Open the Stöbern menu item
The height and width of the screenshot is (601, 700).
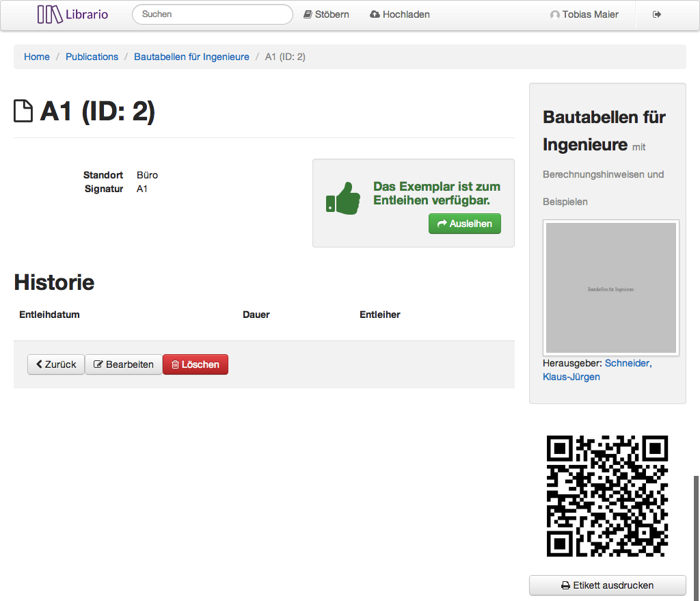point(326,14)
